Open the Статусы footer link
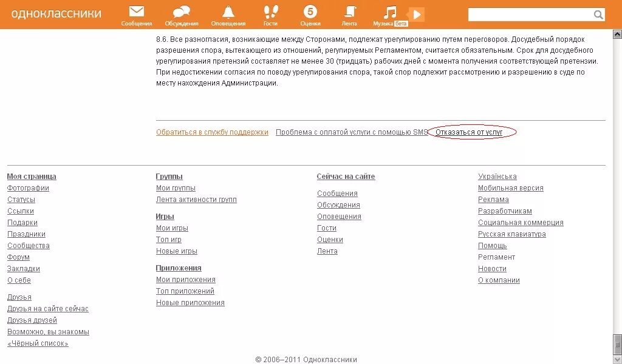 (21, 199)
